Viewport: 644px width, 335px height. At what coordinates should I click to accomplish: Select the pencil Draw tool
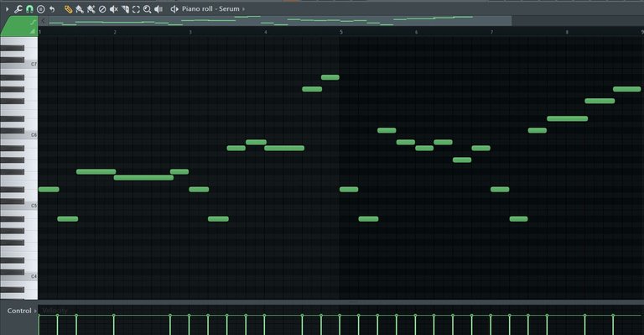pos(69,8)
